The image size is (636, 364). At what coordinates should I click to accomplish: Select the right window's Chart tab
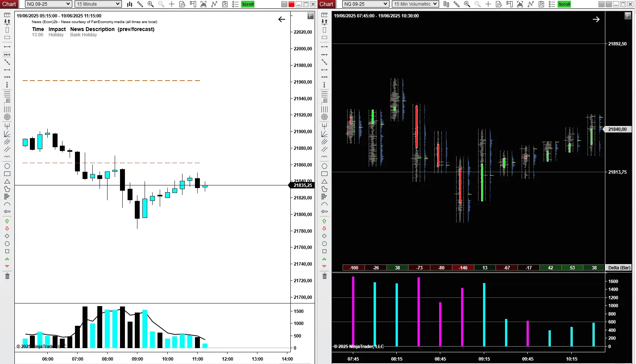[x=326, y=4]
